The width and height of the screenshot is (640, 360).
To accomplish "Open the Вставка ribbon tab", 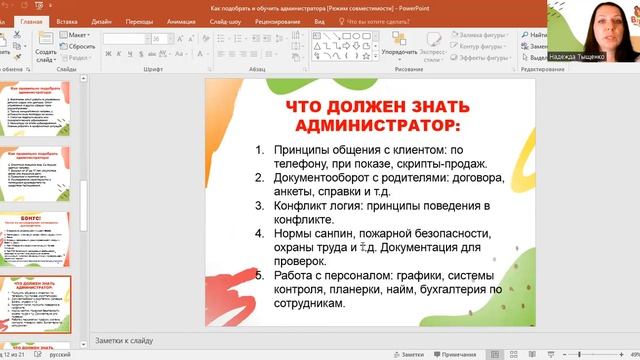I will point(67,22).
